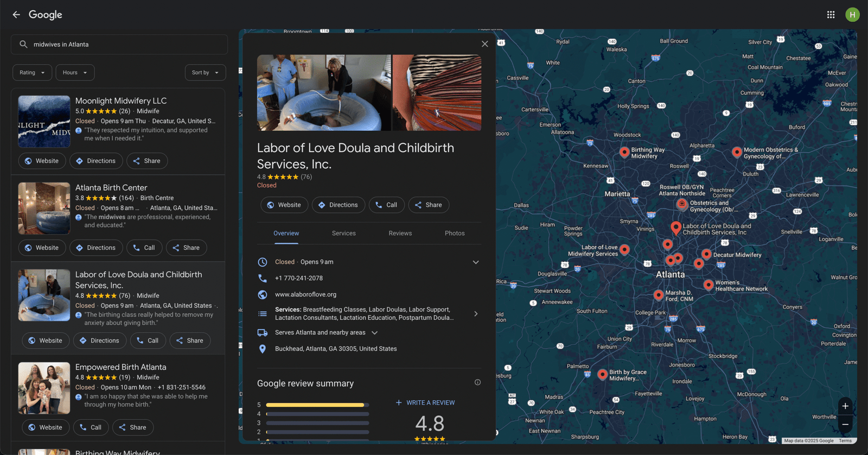
Task: Click Call in the details panel
Action: pyautogui.click(x=387, y=205)
